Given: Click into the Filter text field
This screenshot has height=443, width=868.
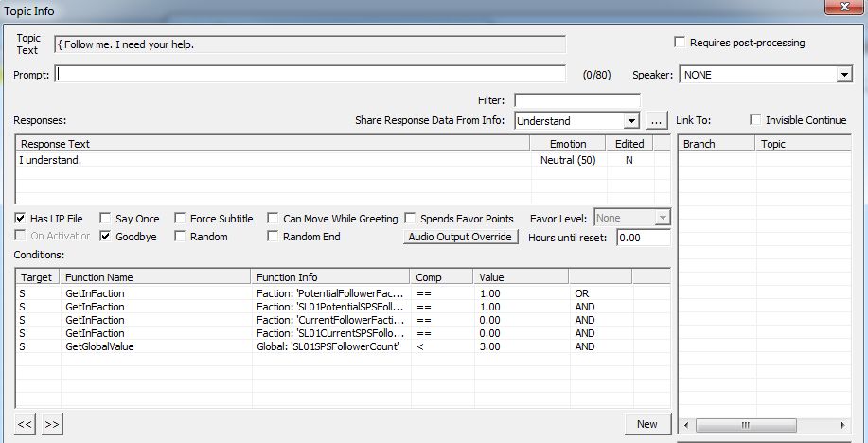Looking at the screenshot, I should pos(577,100).
